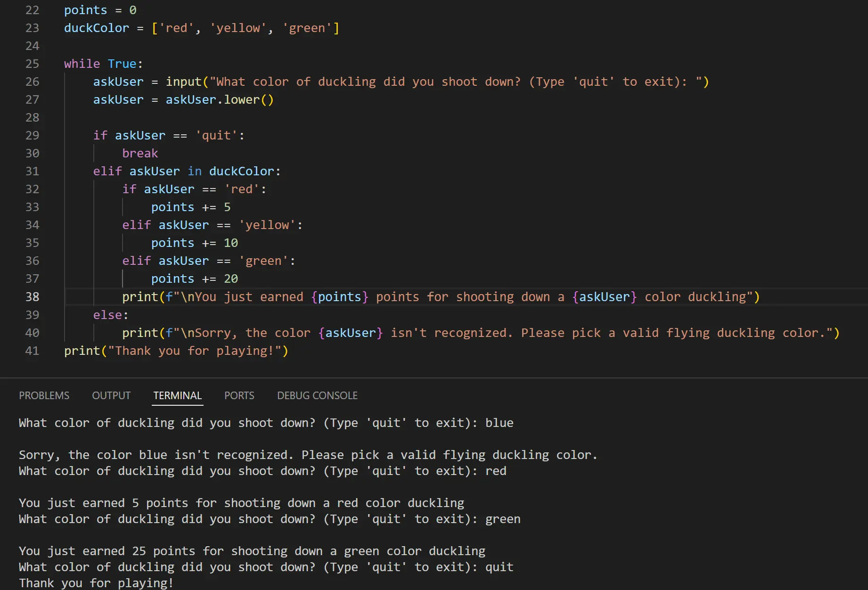Click terminal prompt line ending in 'green'

(x=270, y=519)
